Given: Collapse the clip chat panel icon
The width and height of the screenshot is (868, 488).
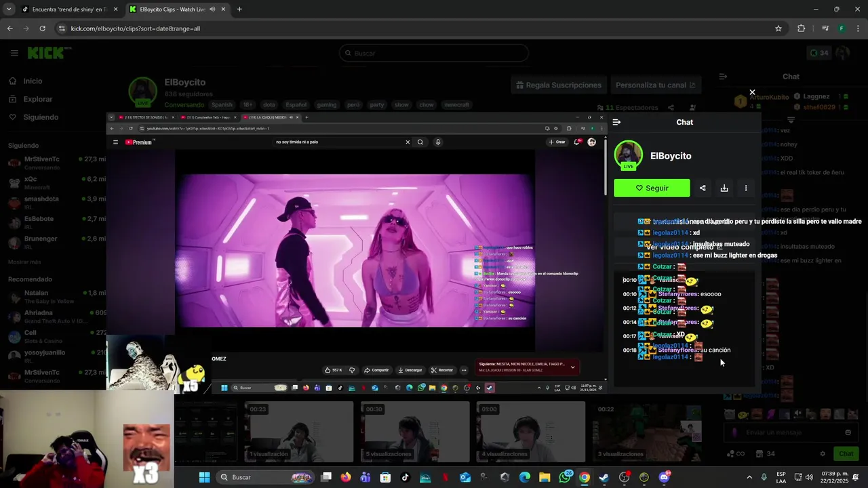Looking at the screenshot, I should pyautogui.click(x=616, y=122).
